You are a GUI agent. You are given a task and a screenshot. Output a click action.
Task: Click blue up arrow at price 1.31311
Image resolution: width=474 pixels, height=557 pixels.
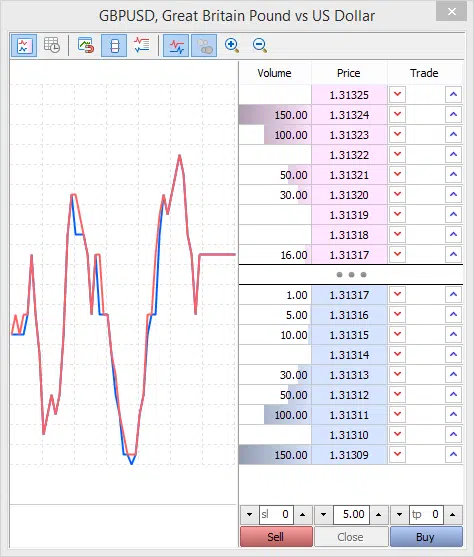coord(453,414)
